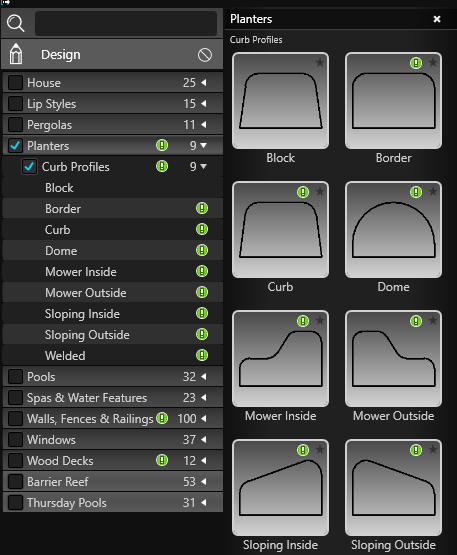Viewport: 457px width, 555px height.
Task: Choose the Sloping Inside profile thumbnail
Action: pos(280,488)
